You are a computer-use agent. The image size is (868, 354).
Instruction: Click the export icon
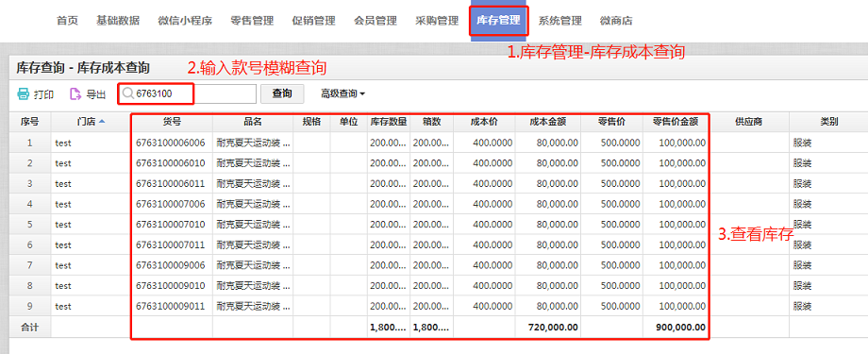75,94
